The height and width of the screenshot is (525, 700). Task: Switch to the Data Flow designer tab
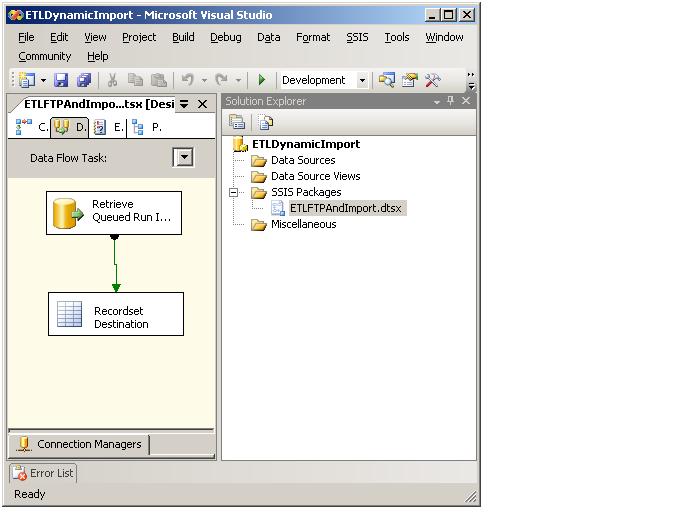(x=70, y=128)
